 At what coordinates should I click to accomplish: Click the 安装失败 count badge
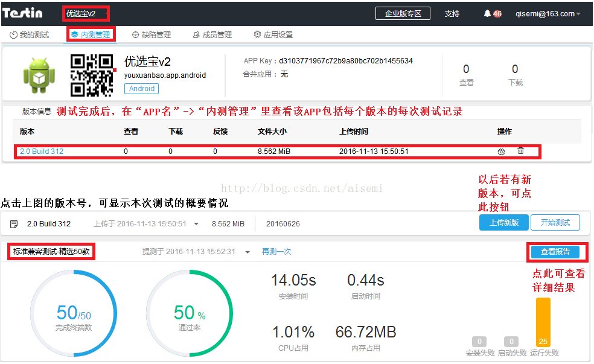[479, 341]
